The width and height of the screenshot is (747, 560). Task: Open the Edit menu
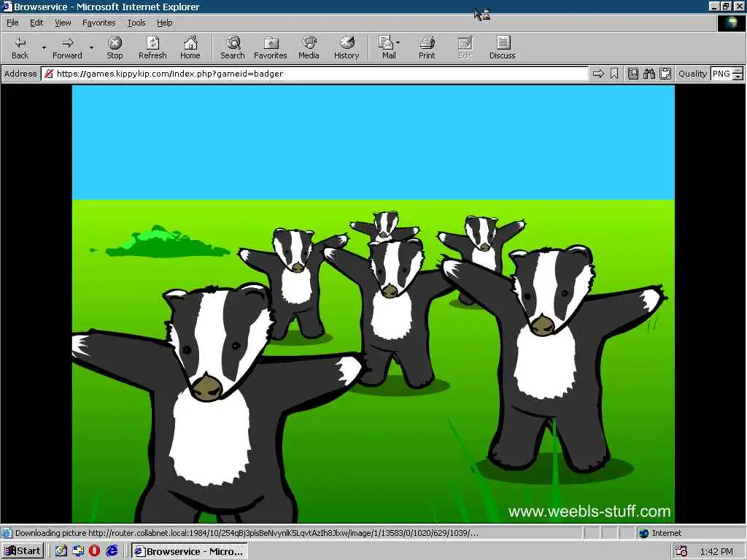click(36, 23)
